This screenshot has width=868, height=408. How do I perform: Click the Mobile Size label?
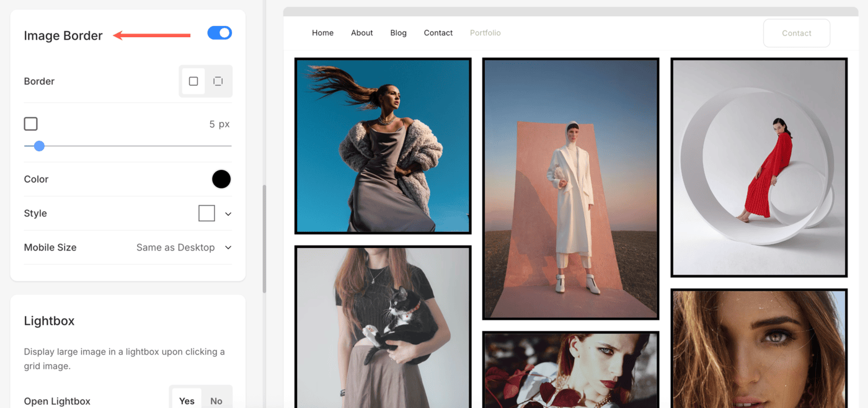click(50, 247)
